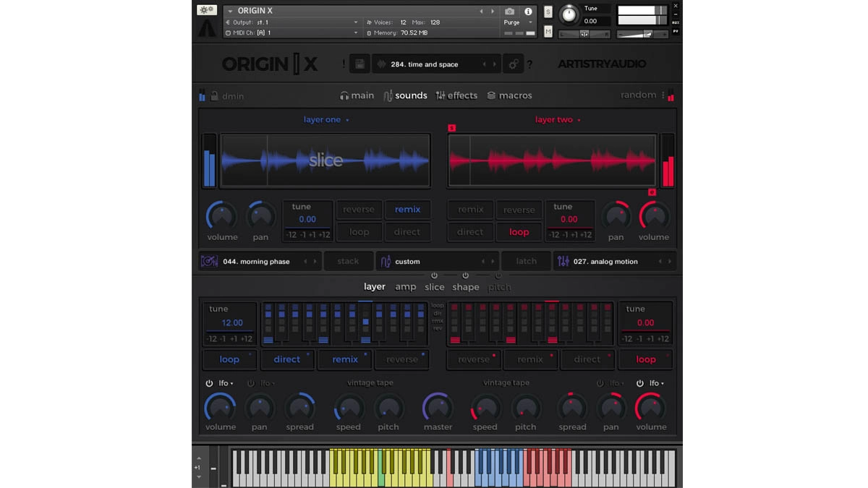Viewport: 868px width, 488px height.
Task: Click the layer two solo S marker
Action: pyautogui.click(x=452, y=128)
